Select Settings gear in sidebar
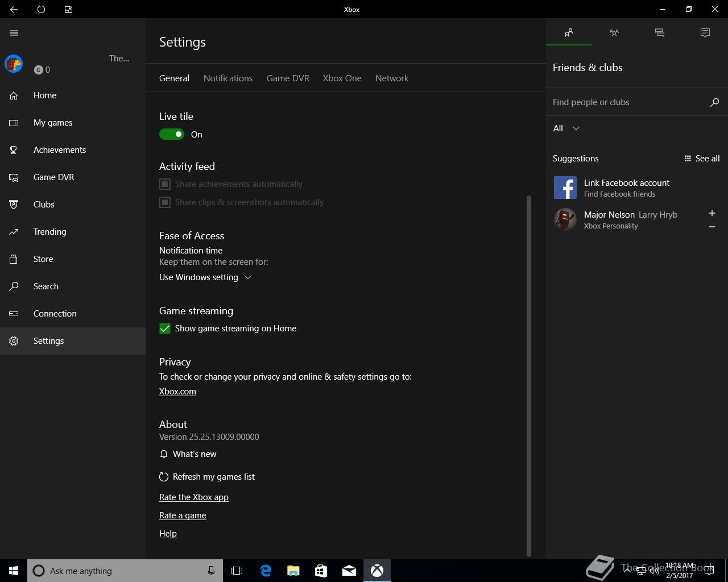This screenshot has width=728, height=582. click(73, 341)
